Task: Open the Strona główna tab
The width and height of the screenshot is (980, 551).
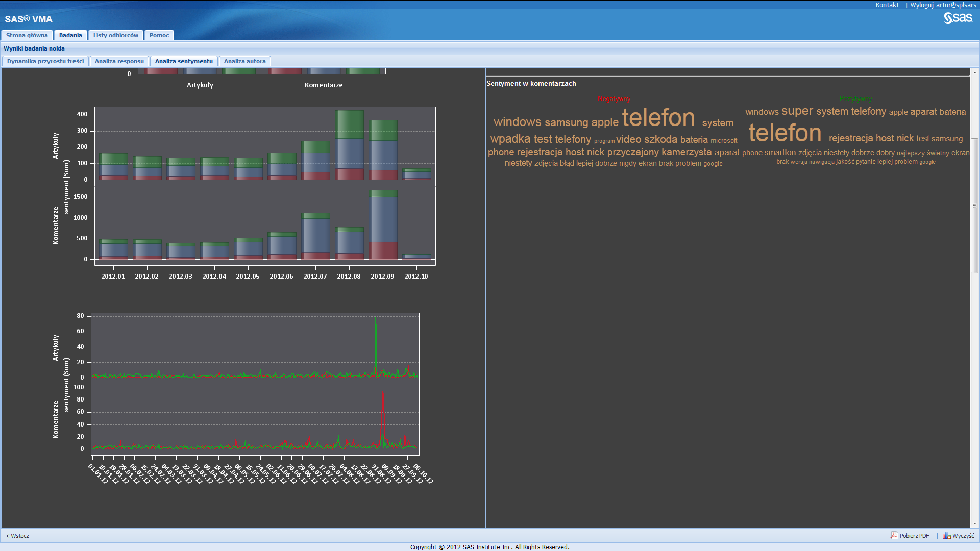Action: [x=27, y=35]
